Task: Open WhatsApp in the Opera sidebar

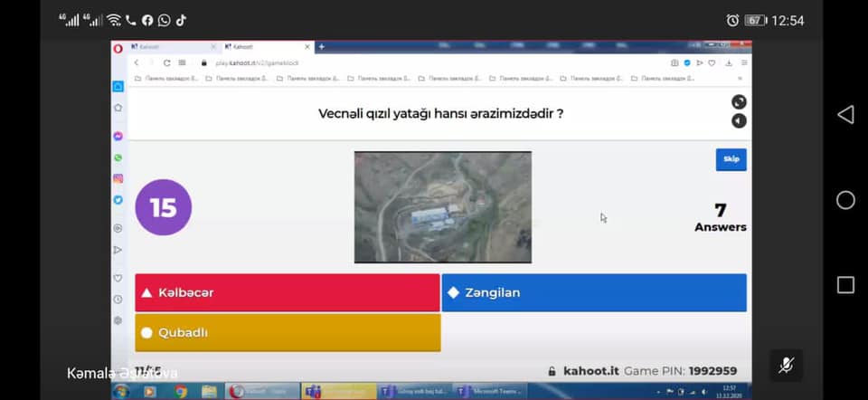Action: tap(118, 157)
